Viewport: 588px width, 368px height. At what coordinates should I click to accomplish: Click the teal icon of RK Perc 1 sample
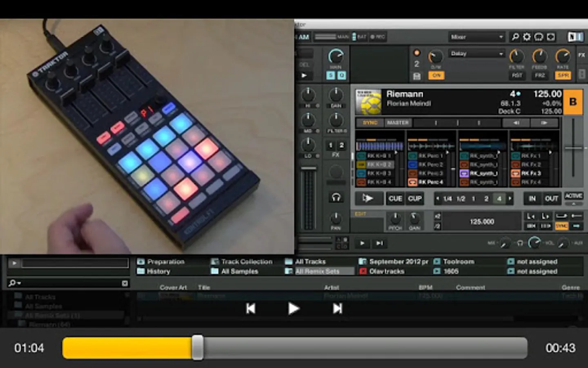[x=412, y=156]
